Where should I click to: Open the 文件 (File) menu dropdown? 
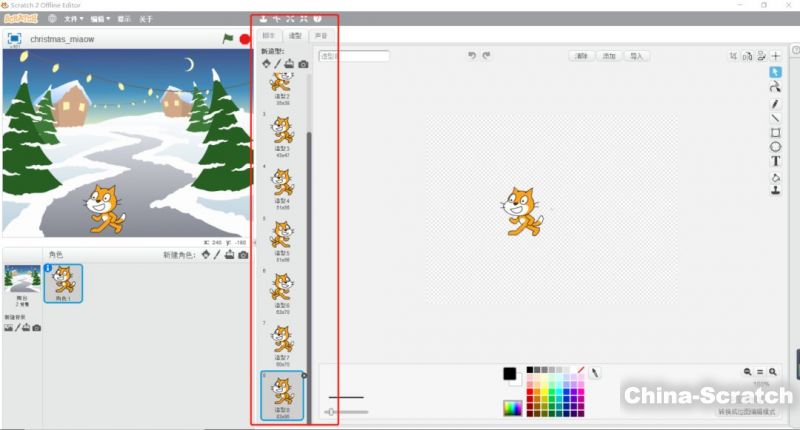pos(72,19)
